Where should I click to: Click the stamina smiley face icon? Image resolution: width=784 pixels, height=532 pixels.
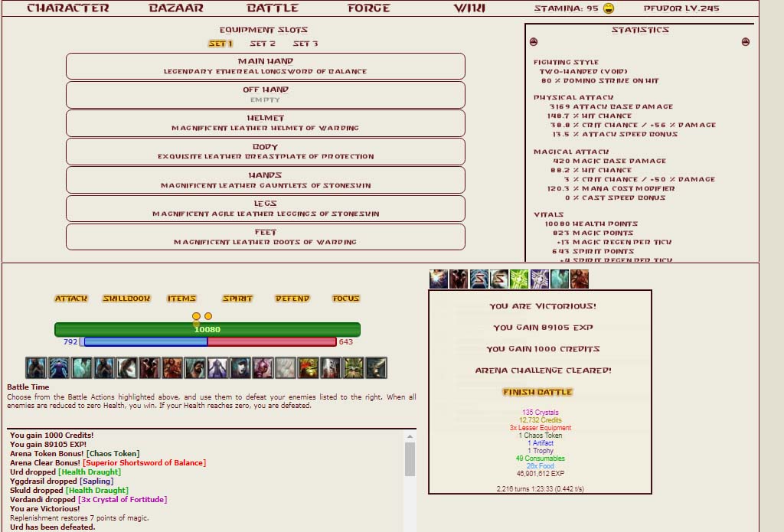609,8
